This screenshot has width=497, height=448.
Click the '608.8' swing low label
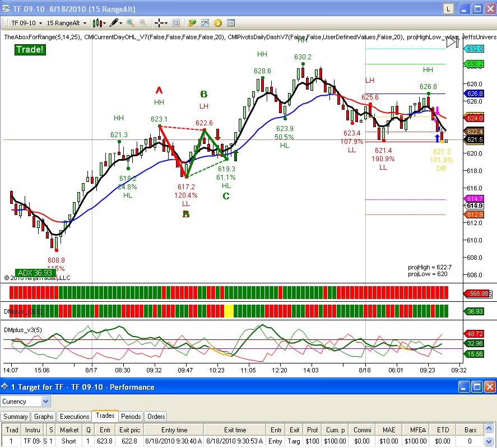coord(56,260)
